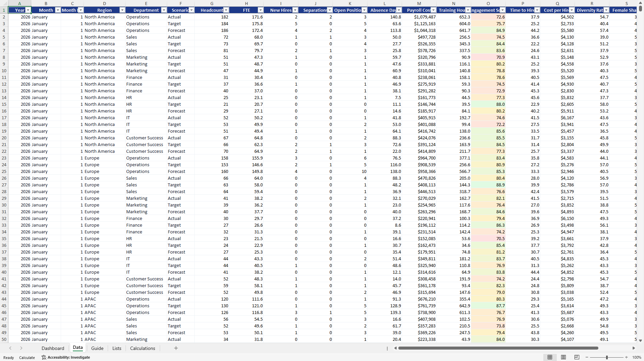The height and width of the screenshot is (361, 644).
Task: Open the Time to Hire filter dropdown
Action: [x=537, y=10]
